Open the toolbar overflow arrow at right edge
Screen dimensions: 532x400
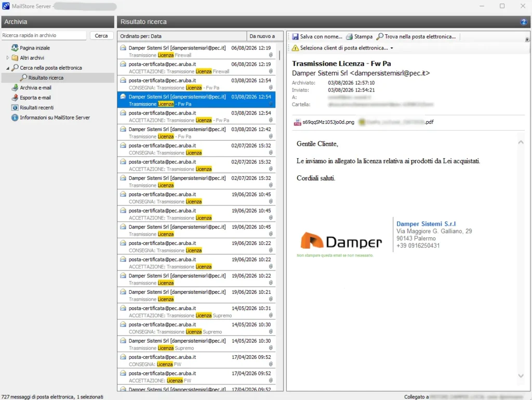click(x=527, y=40)
